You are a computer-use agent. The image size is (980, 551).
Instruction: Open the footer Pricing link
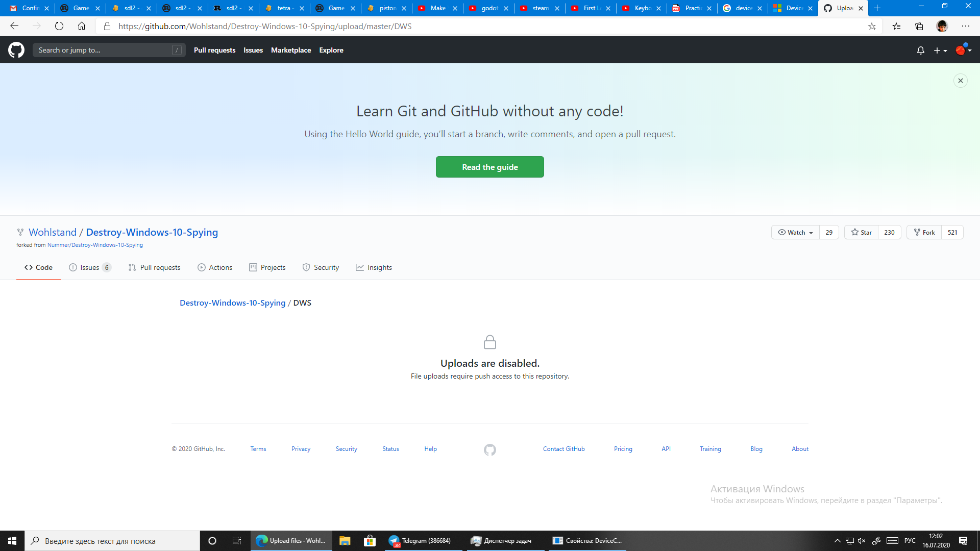pyautogui.click(x=623, y=449)
